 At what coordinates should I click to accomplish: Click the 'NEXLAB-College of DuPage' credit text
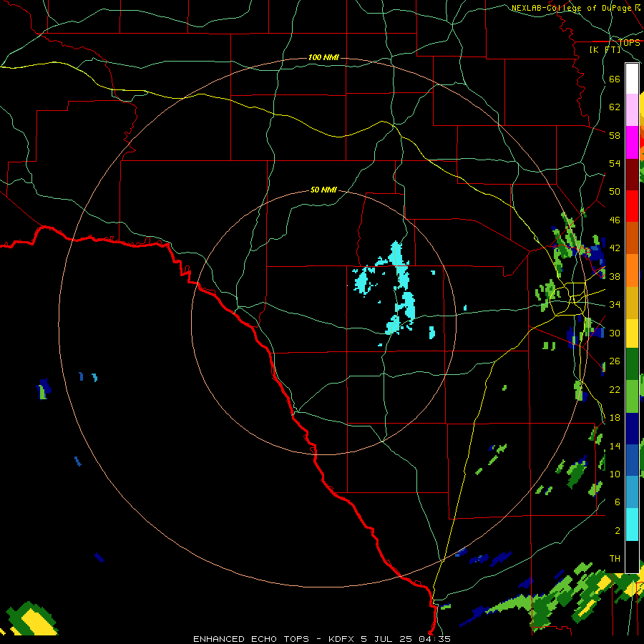pyautogui.click(x=571, y=8)
